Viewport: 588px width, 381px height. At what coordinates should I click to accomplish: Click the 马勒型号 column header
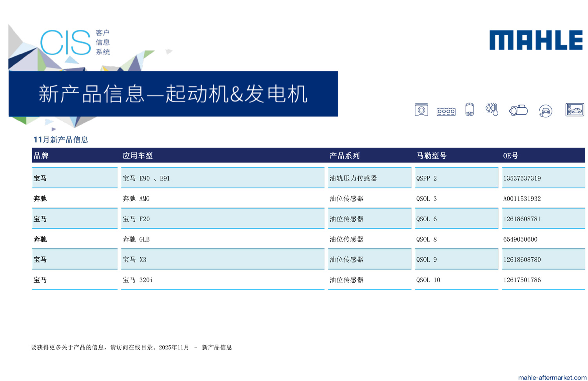point(431,156)
